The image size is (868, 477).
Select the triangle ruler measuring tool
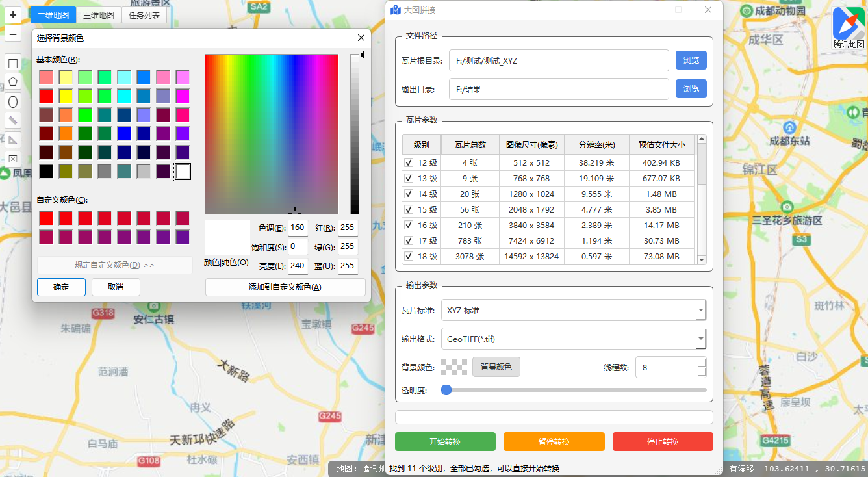click(12, 140)
